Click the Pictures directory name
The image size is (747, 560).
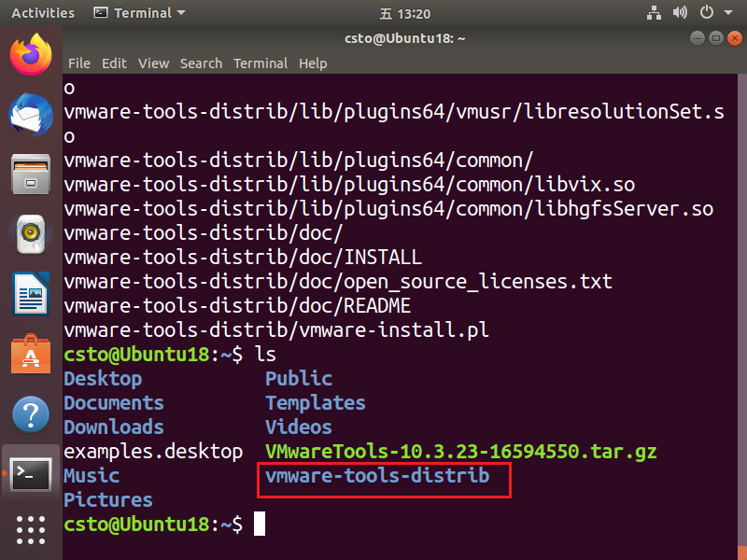point(108,500)
